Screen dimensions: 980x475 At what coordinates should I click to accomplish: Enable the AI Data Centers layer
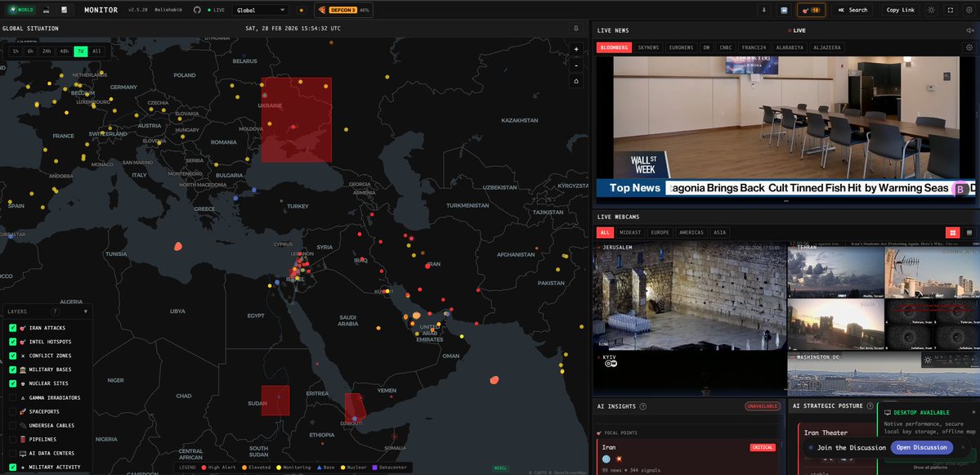point(12,453)
